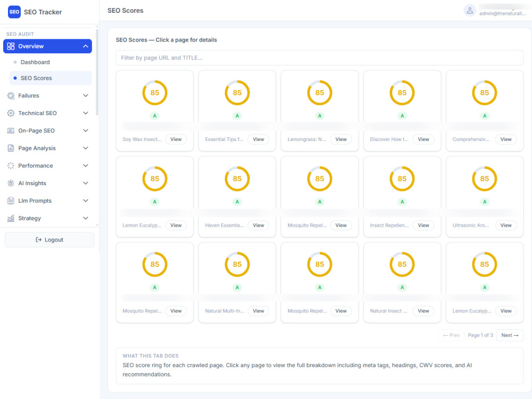The width and height of the screenshot is (532, 399).
Task: Expand the Strategy chevron
Action: pyautogui.click(x=86, y=218)
